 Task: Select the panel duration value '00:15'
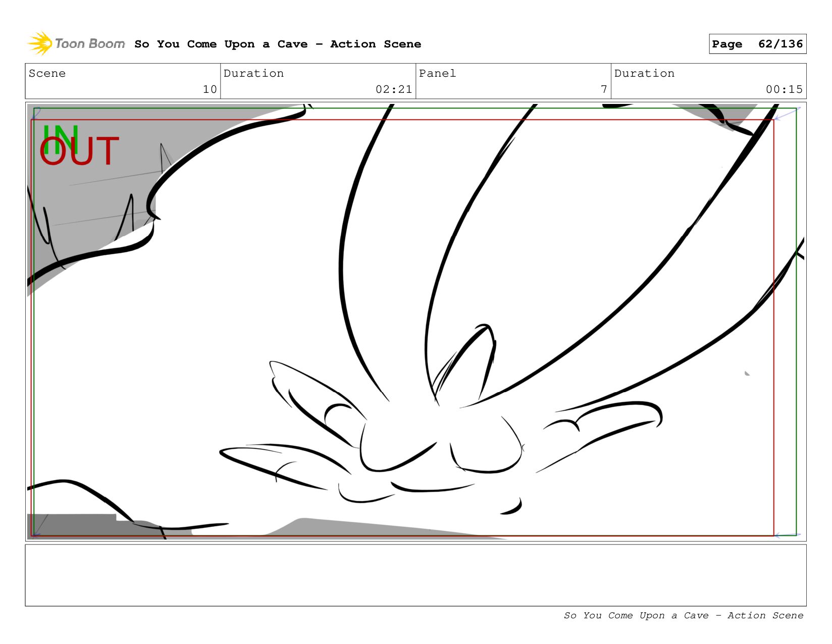tap(784, 89)
